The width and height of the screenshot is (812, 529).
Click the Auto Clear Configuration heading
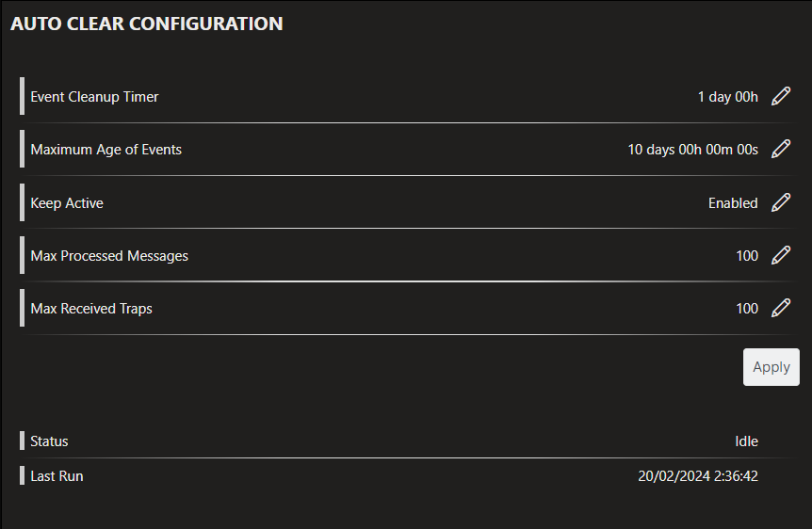146,24
